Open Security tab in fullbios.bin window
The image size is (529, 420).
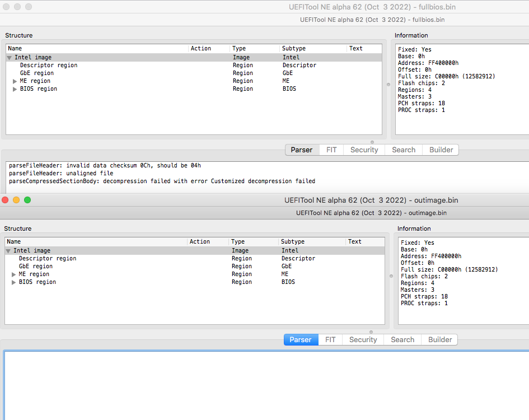coord(364,150)
